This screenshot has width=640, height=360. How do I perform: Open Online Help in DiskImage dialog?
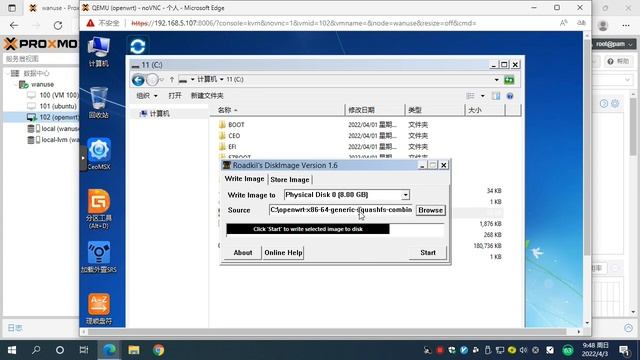point(283,253)
